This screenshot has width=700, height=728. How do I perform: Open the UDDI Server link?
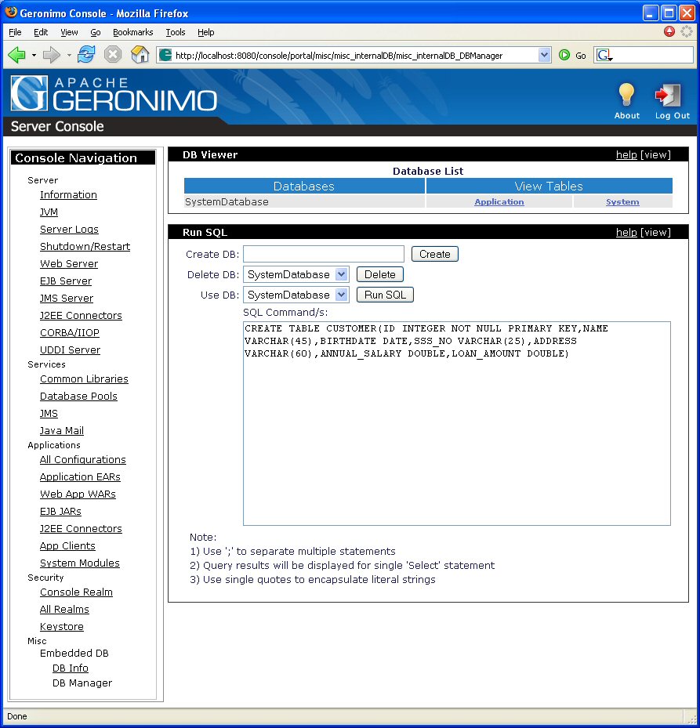[70, 350]
